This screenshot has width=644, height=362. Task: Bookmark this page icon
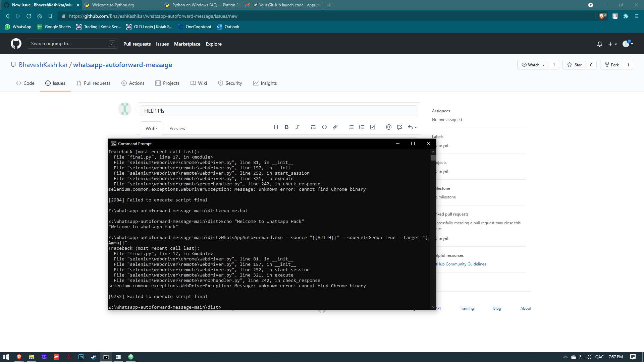point(50,16)
